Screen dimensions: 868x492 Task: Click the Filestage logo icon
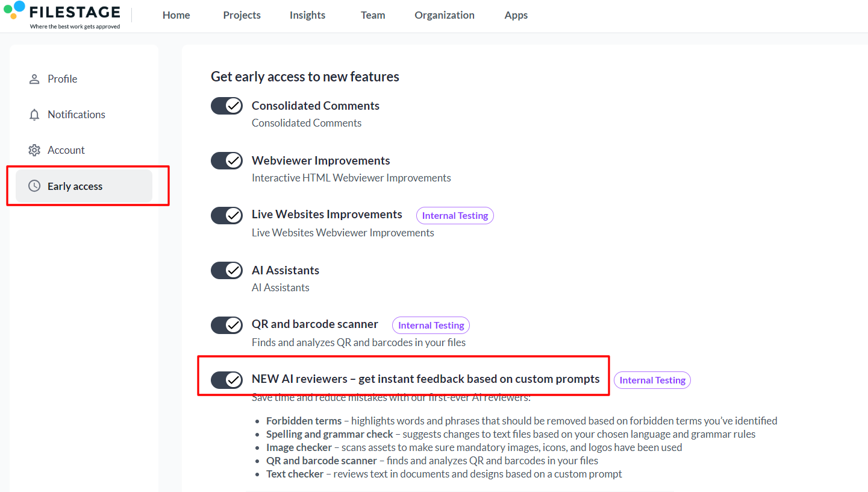pos(14,11)
